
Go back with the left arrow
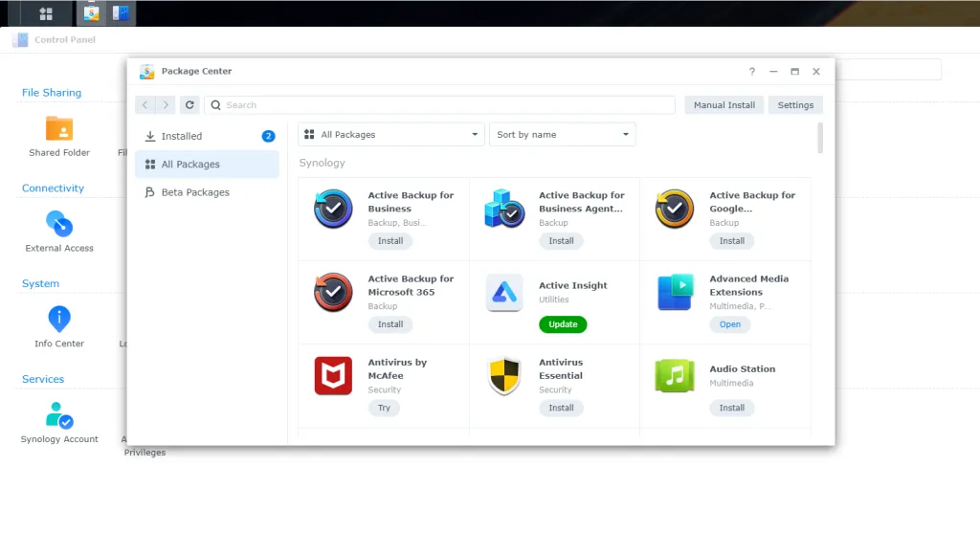click(x=145, y=105)
